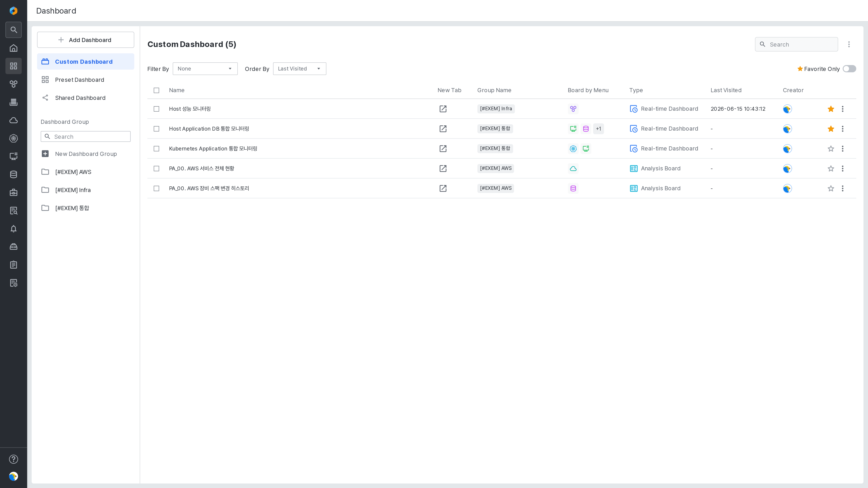
Task: Open the Kubernetes wheel icon in the sidebar
Action: pyautogui.click(x=14, y=138)
